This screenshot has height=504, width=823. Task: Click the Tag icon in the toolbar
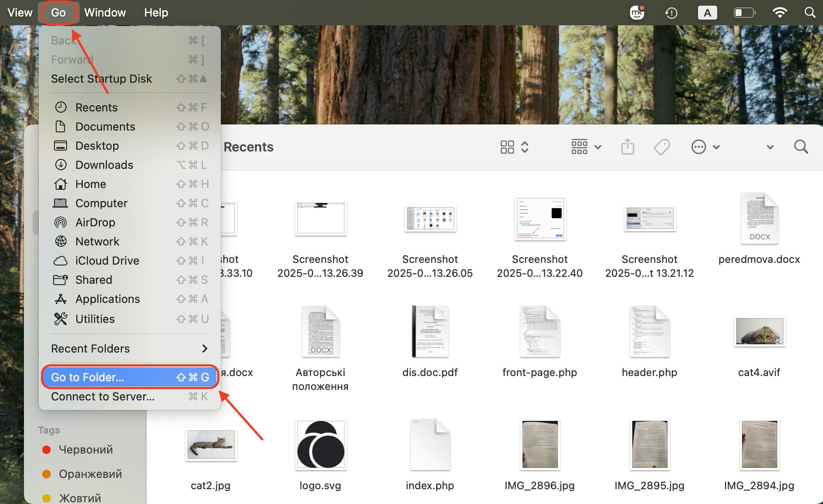(x=661, y=147)
